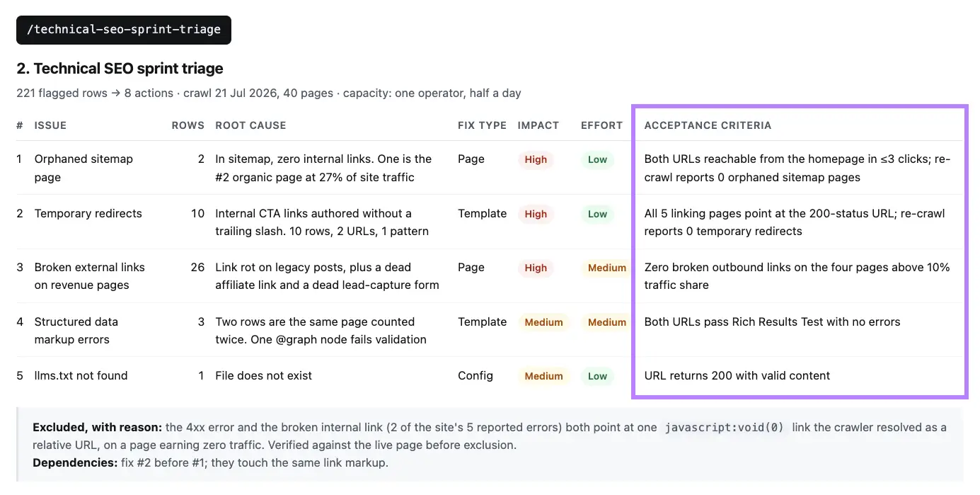Click the Medium effort badge for Structured data
The image size is (980, 495).
pos(606,322)
